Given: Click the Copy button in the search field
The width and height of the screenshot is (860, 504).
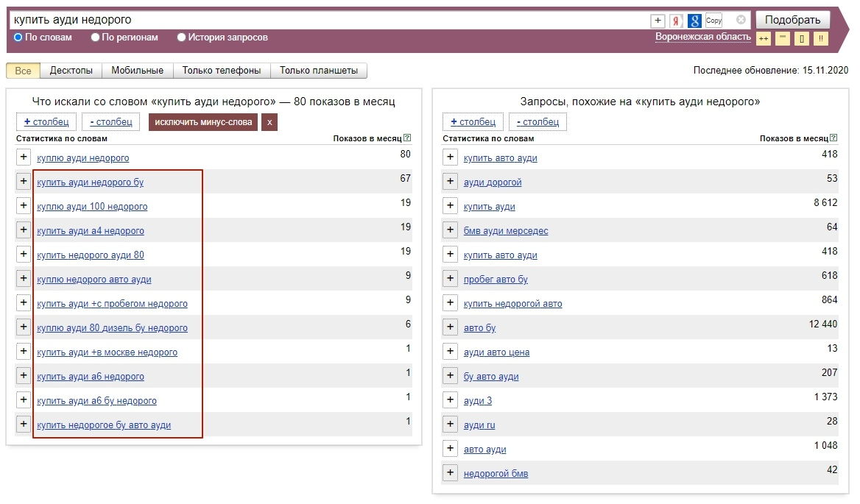Looking at the screenshot, I should (x=713, y=21).
